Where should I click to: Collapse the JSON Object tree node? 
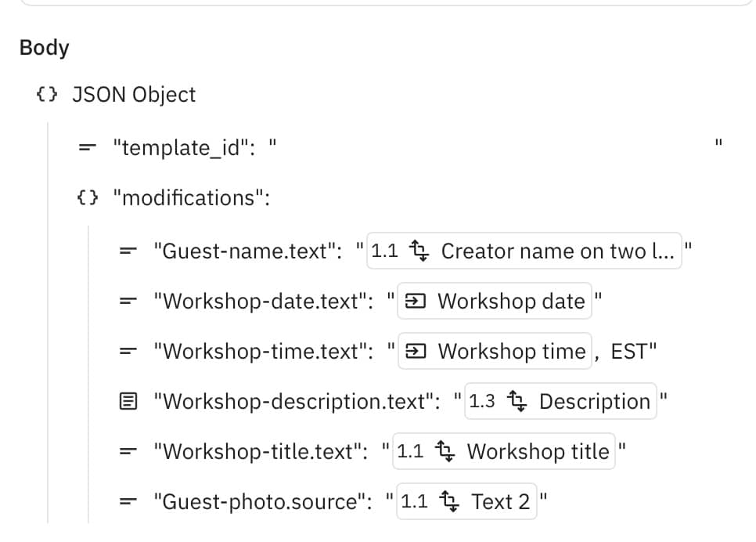tap(47, 95)
